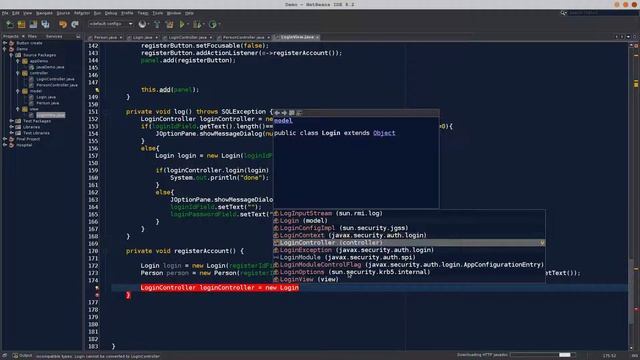The width and height of the screenshot is (640, 360).
Task: Expand the Test Packages node
Action: (x=11, y=121)
